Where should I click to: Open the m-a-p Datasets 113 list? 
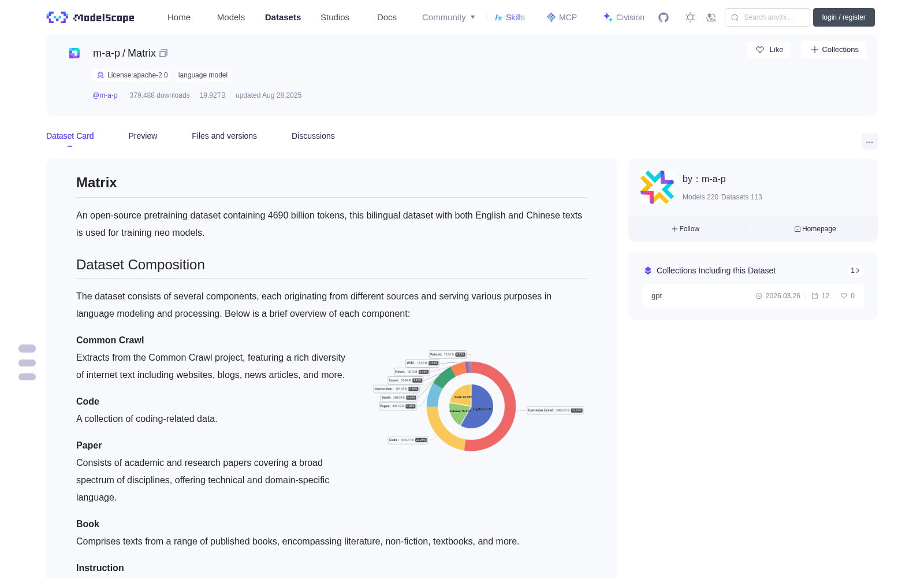click(742, 197)
